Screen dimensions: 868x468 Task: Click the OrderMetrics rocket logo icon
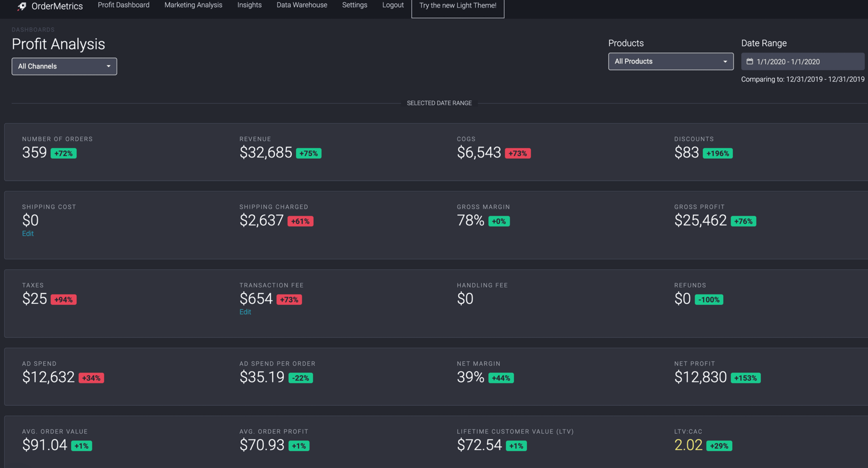pyautogui.click(x=22, y=6)
